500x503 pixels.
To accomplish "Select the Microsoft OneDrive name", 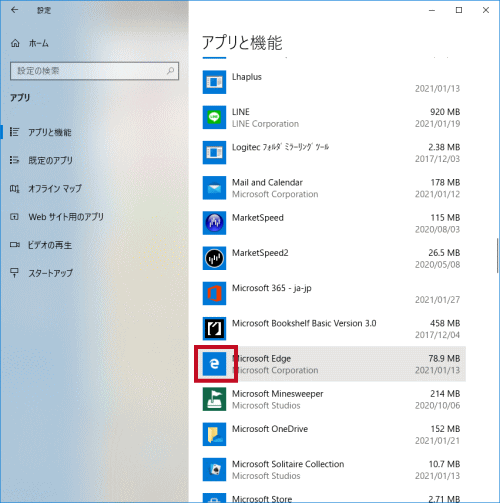I will pyautogui.click(x=270, y=429).
